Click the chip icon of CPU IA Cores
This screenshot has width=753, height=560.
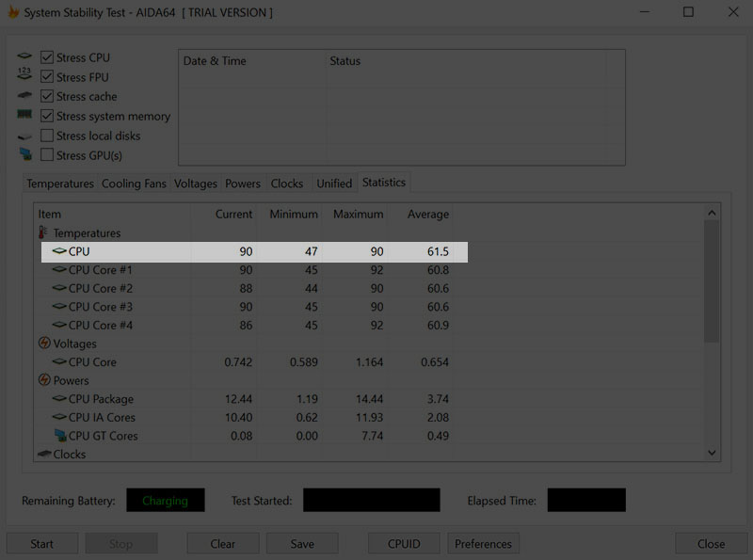[59, 416]
